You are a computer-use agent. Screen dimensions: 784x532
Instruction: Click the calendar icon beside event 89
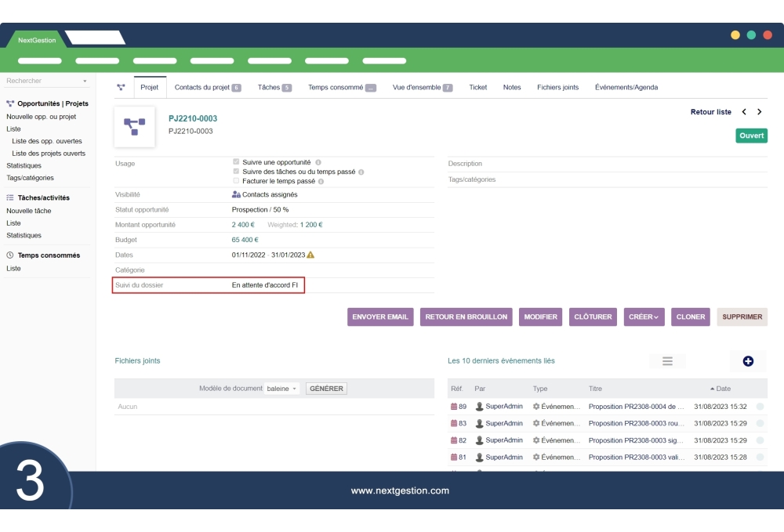point(456,406)
